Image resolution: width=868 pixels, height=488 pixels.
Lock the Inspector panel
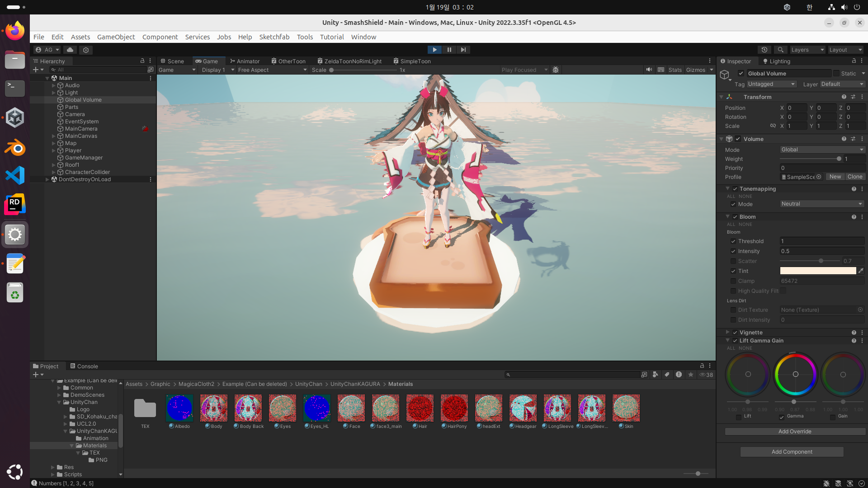[x=854, y=61]
